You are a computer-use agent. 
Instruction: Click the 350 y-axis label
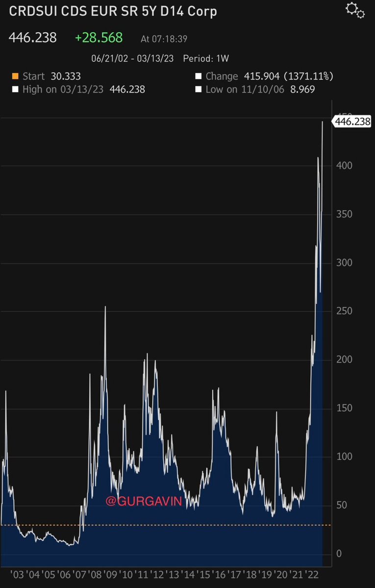[x=344, y=215]
